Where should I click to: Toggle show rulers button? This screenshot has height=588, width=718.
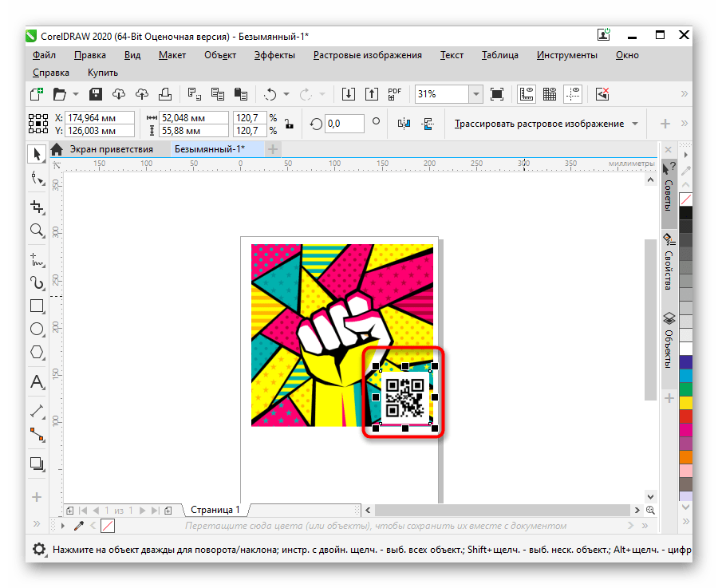tap(526, 94)
